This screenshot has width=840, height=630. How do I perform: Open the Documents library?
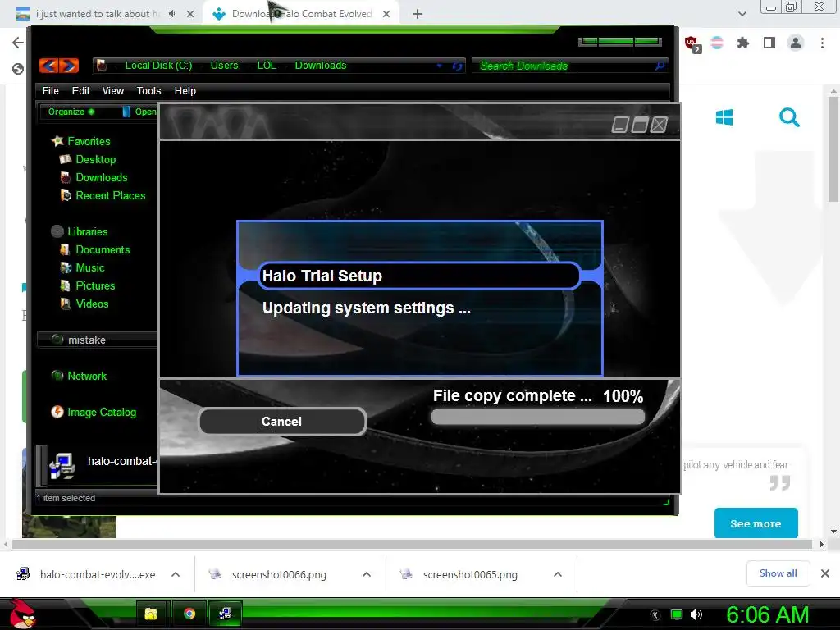point(95,249)
